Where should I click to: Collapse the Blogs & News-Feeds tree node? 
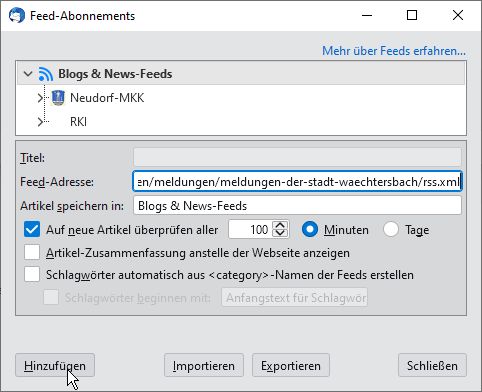pyautogui.click(x=28, y=74)
